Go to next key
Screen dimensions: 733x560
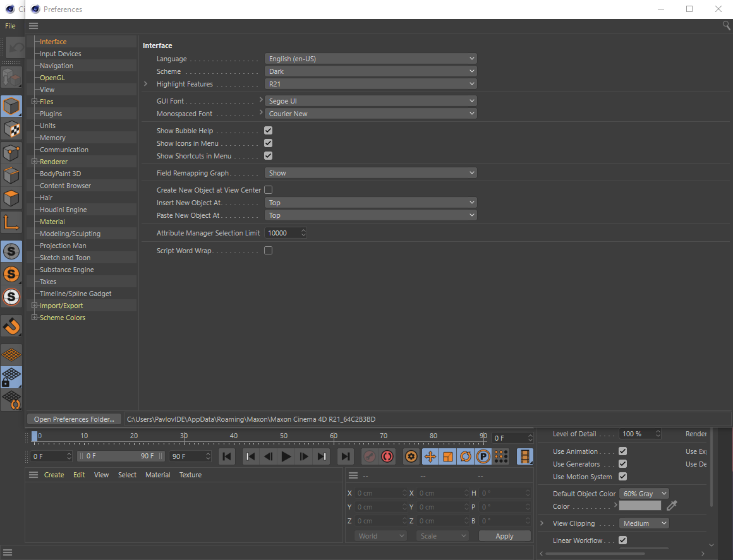point(322,456)
